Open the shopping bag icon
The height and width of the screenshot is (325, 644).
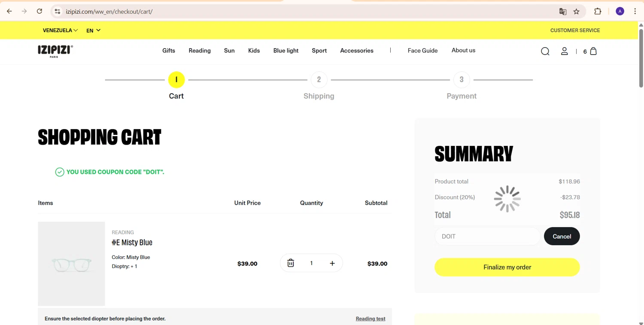[x=593, y=51]
